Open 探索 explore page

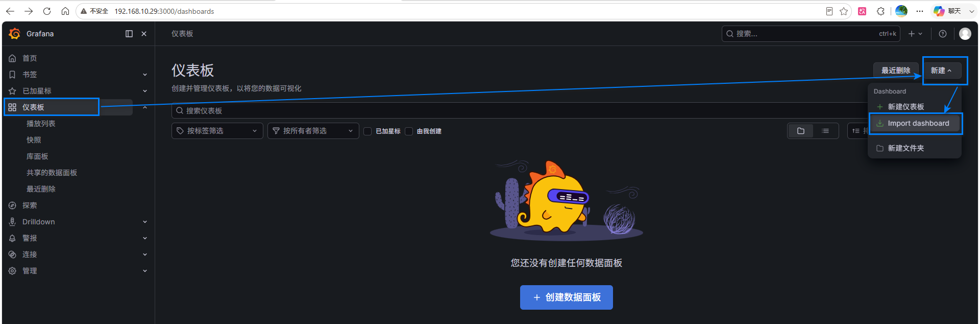[x=30, y=205]
